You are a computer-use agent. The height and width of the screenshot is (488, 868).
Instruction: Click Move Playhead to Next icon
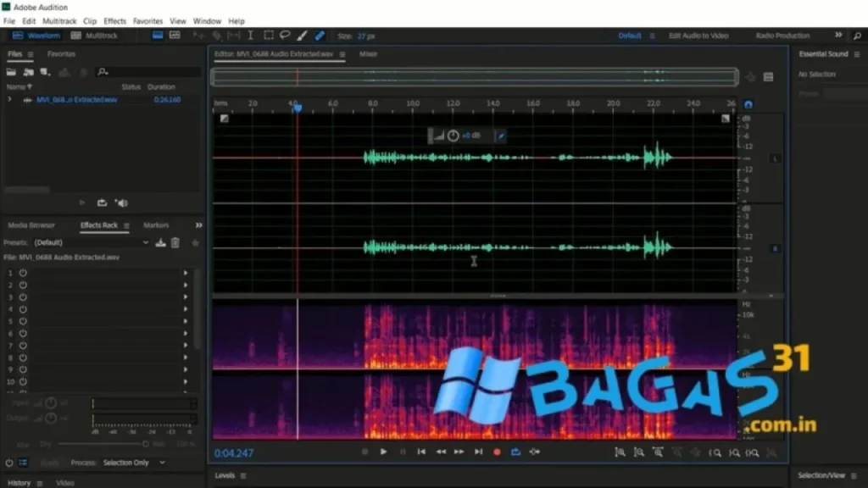478,452
